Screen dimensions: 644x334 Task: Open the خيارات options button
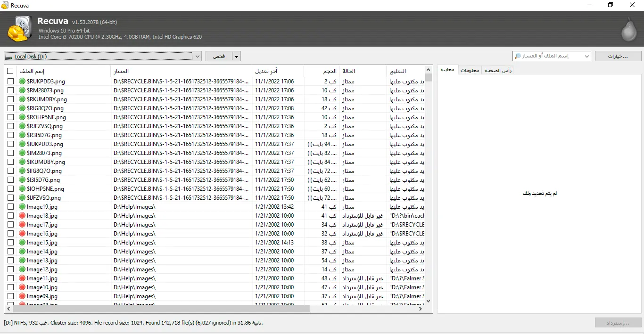coord(618,56)
